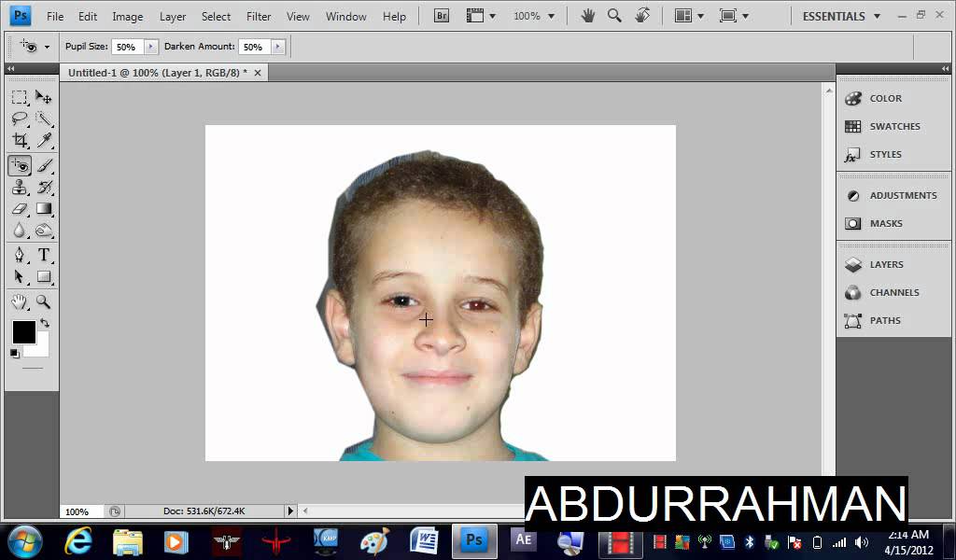Open the Help menu

pos(394,17)
